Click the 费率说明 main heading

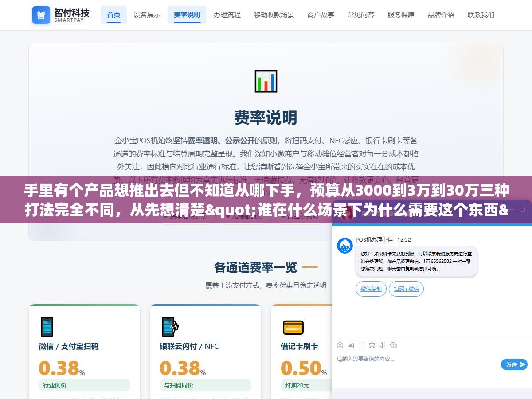[x=266, y=117]
